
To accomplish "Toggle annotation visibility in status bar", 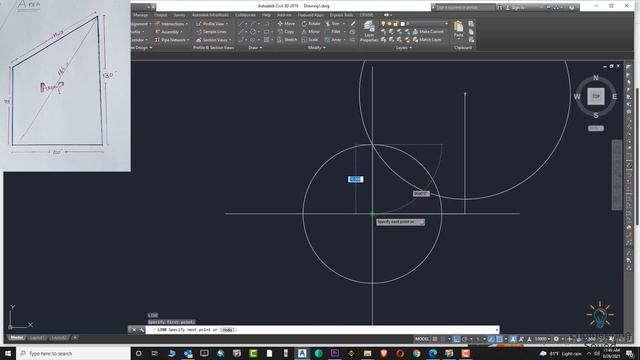I will pos(513,339).
